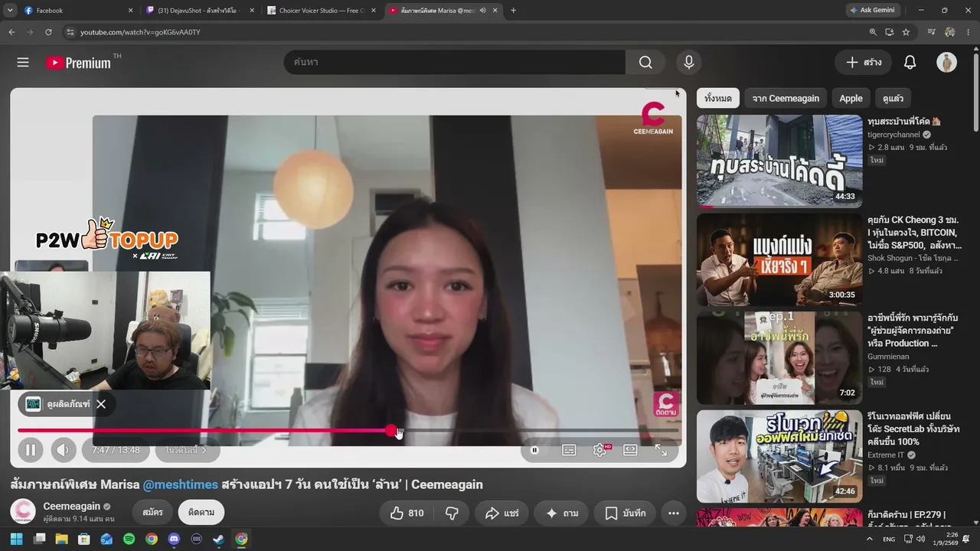Click the youtube.com address bar URL

pos(140,32)
